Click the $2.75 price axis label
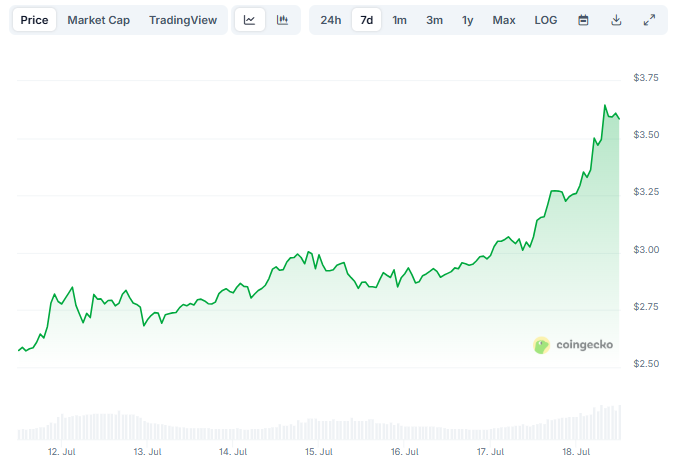This screenshot has width=675, height=470. [x=646, y=306]
